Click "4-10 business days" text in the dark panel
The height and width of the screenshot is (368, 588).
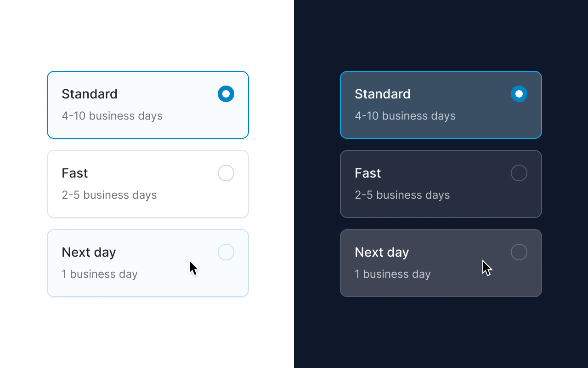point(405,116)
